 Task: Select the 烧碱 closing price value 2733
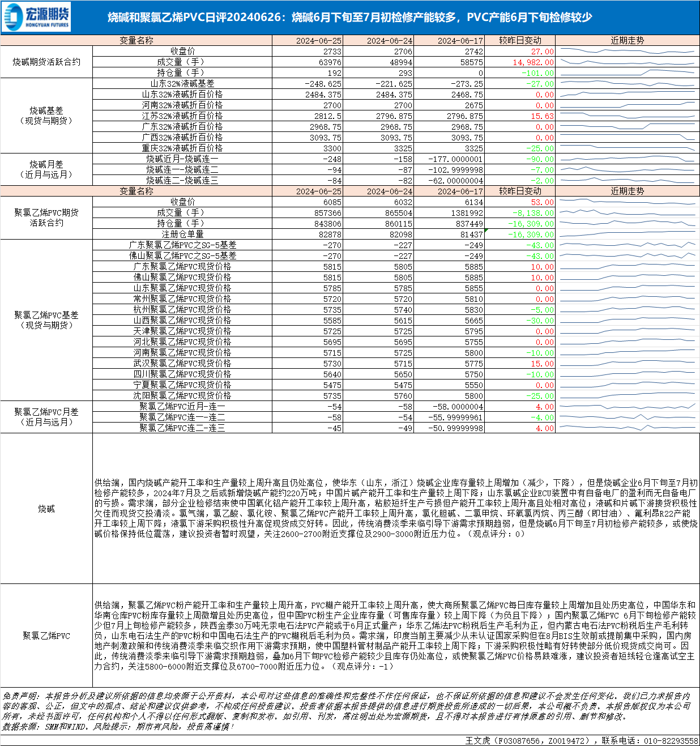click(331, 52)
